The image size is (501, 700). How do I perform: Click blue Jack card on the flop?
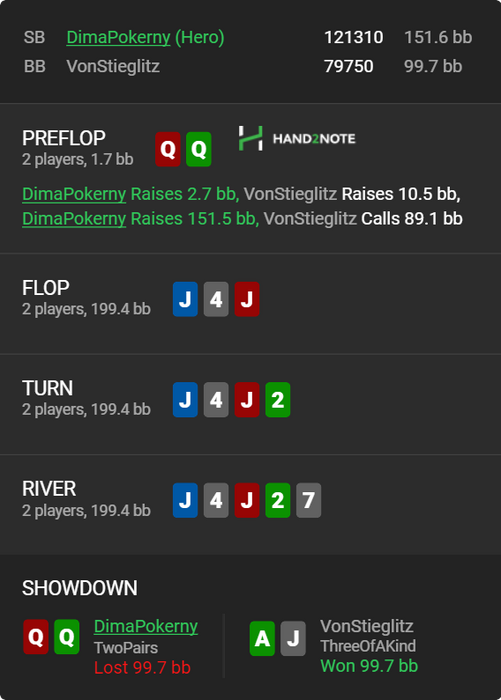pos(185,299)
